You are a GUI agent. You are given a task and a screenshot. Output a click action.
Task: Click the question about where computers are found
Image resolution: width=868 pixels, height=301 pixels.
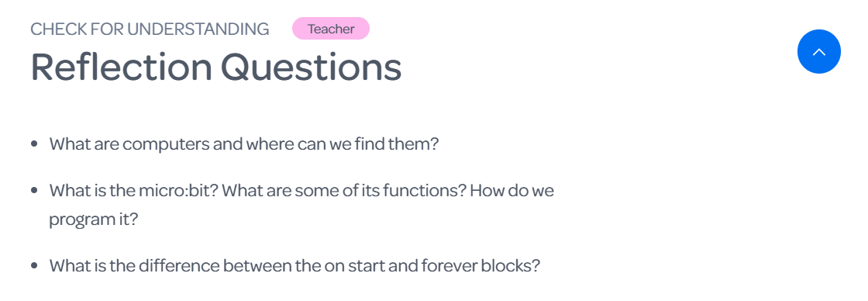(x=244, y=144)
